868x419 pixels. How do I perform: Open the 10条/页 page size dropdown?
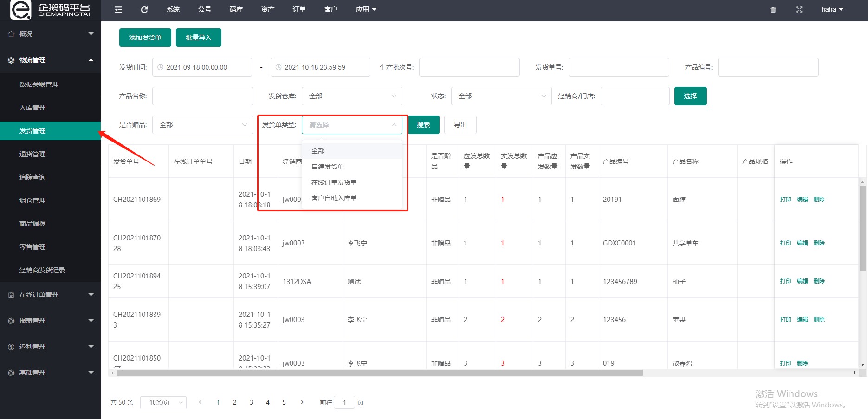tap(163, 402)
